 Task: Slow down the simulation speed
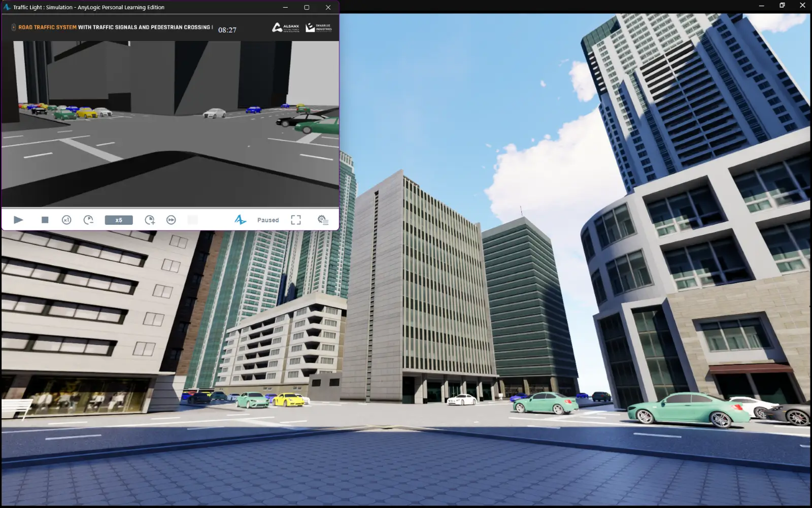(88, 220)
